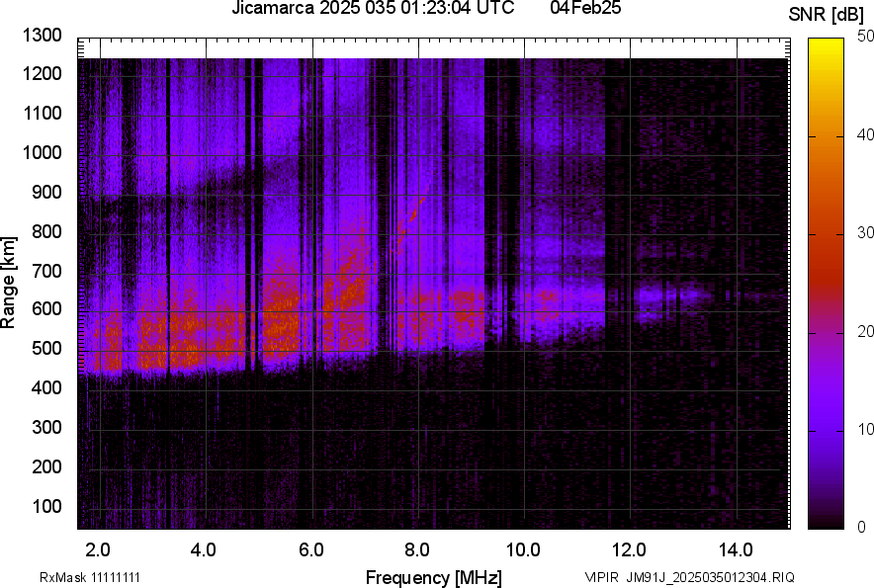Click the 2.0 frequency tick label
Screen dimensions: 874x588
tap(97, 548)
